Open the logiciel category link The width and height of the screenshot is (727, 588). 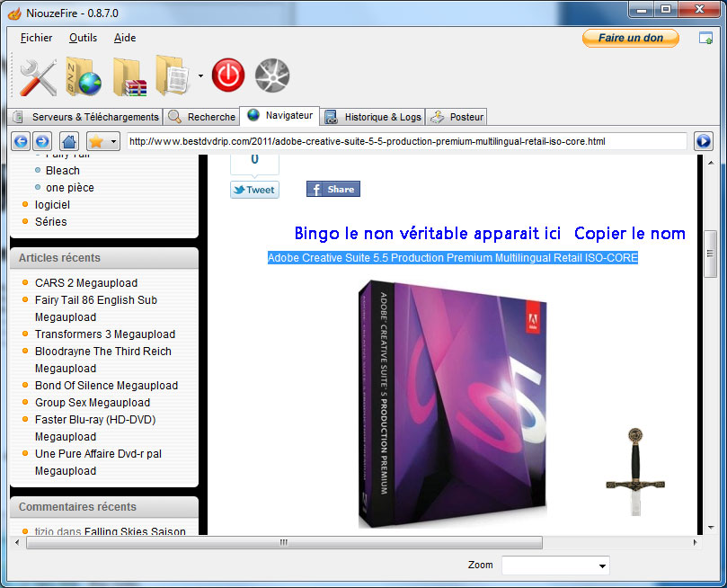[52, 205]
